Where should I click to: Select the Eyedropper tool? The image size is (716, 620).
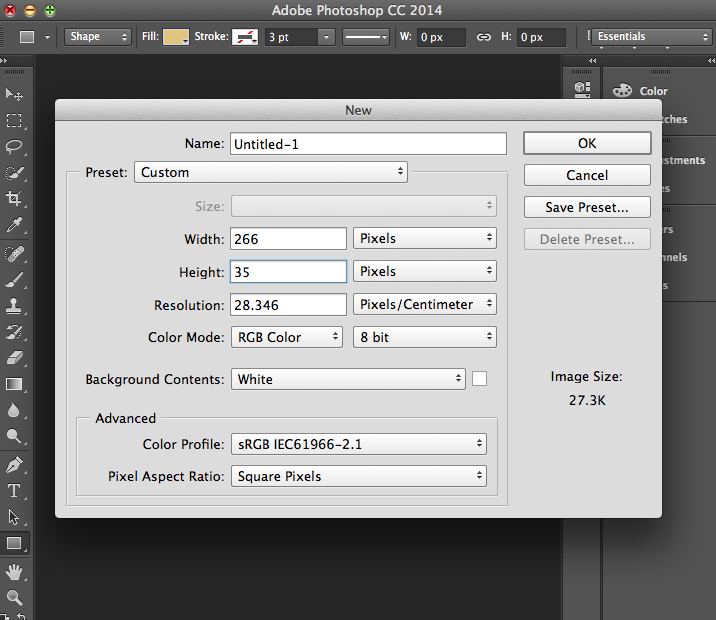coord(14,225)
